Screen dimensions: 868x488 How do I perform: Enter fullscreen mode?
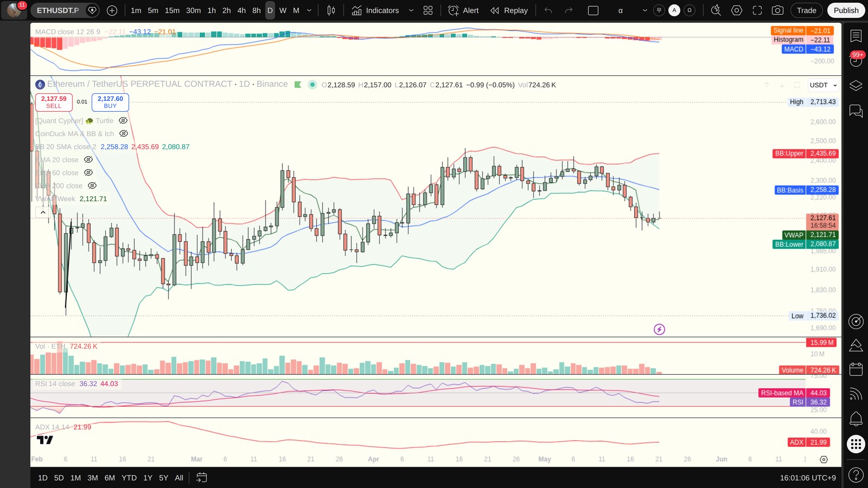coord(757,10)
